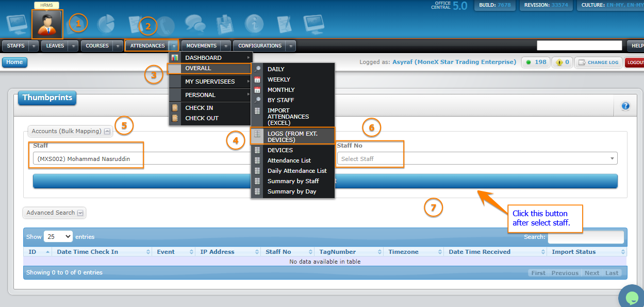Click the grid icon beside DEVICES

point(257,150)
